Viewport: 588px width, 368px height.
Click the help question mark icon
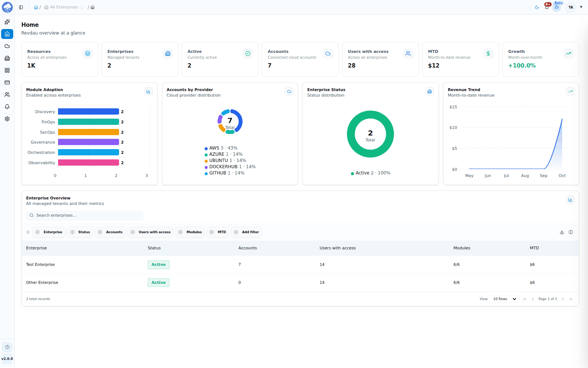pos(7,347)
